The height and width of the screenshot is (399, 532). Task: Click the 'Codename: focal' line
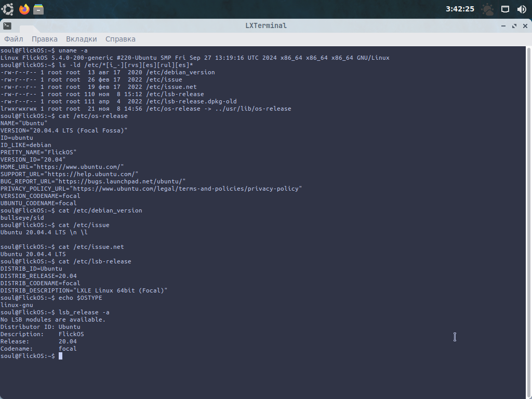tap(38, 349)
